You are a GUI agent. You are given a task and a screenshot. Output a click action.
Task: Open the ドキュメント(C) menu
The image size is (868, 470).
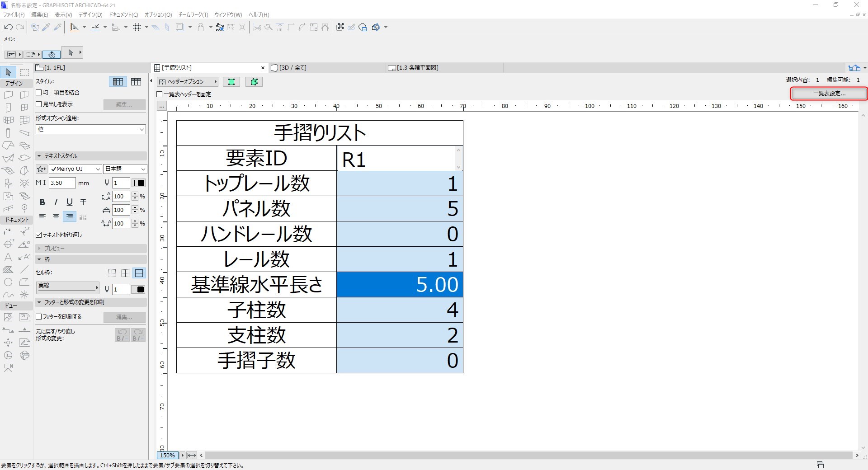(x=123, y=15)
